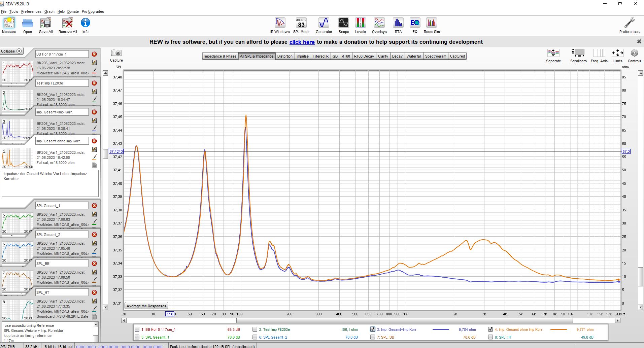Dismiss the donation banner
Viewport: 644px width, 348px height.
(639, 41)
